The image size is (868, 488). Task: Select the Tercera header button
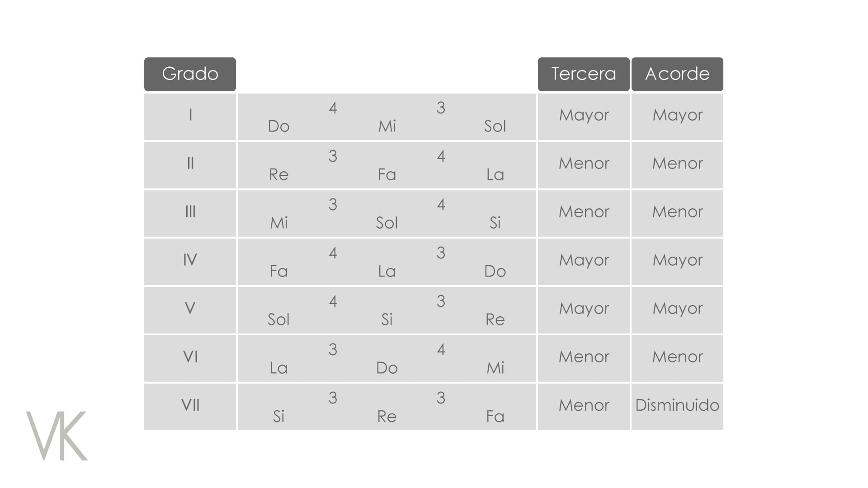pyautogui.click(x=583, y=74)
